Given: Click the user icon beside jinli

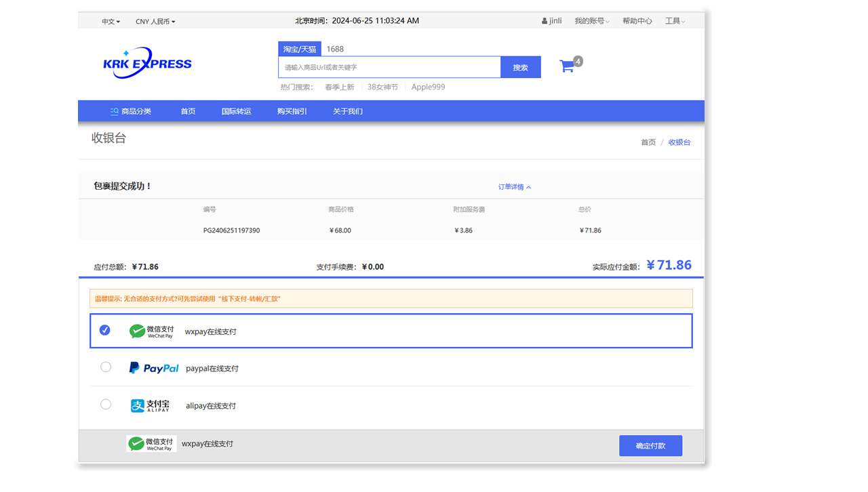Looking at the screenshot, I should 545,21.
